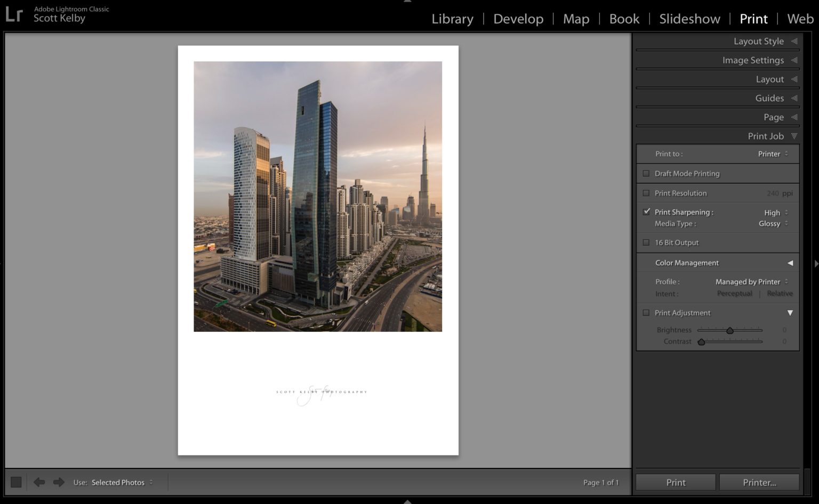Image resolution: width=819 pixels, height=504 pixels.
Task: Enable Draft Mode Printing
Action: [646, 173]
